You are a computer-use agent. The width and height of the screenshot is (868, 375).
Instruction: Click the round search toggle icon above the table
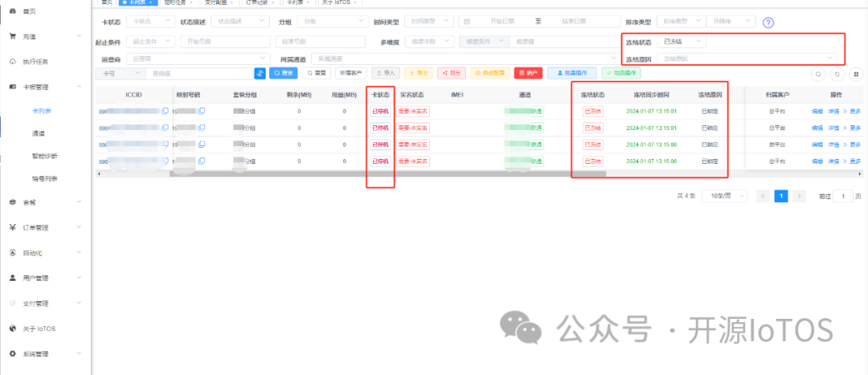(817, 74)
